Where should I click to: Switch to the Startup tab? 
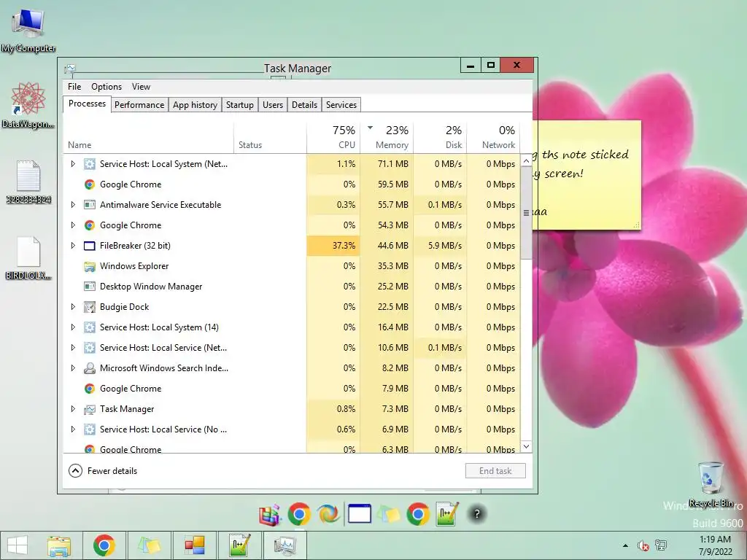239,105
